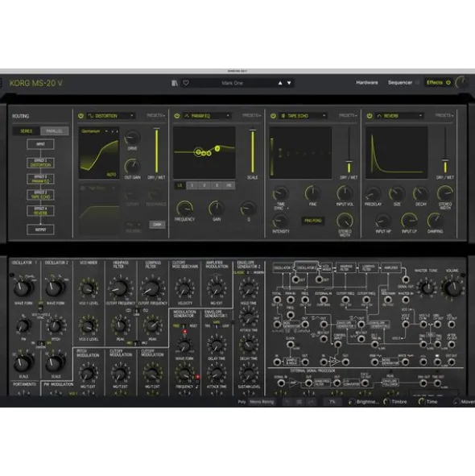The width and height of the screenshot is (475, 476).
Task: Select the HS band tab in Param EQ
Action: (229, 185)
